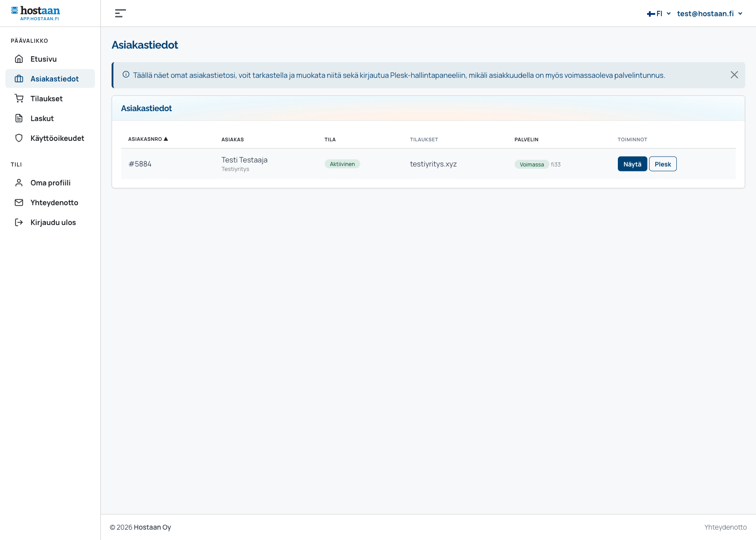Click the fi33 server label
The width and height of the screenshot is (756, 540).
[556, 165]
